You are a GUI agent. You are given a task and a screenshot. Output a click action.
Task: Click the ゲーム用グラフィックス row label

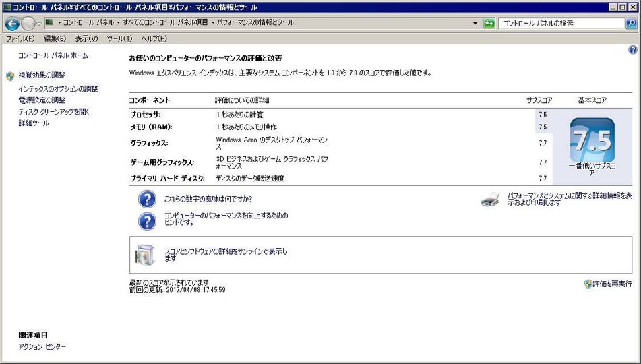tap(162, 162)
